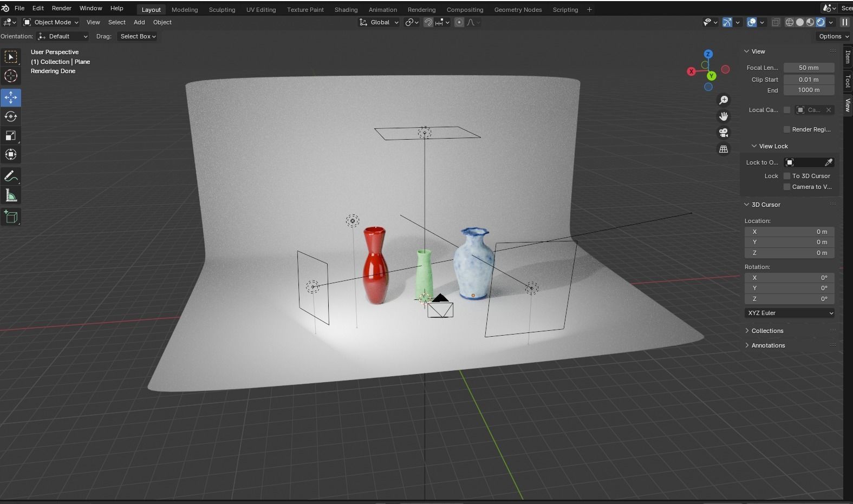Switch to the Modeling workspace tab

185,10
